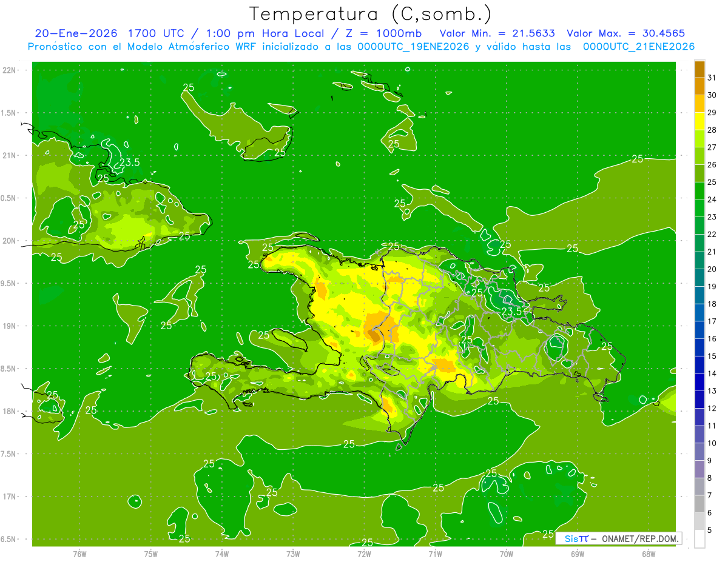Click the '20' label on the color scale
728x562 pixels.
712,269
